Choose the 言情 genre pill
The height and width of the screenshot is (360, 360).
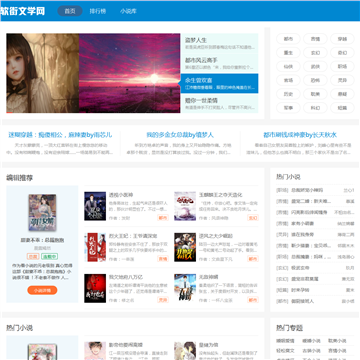click(315, 39)
